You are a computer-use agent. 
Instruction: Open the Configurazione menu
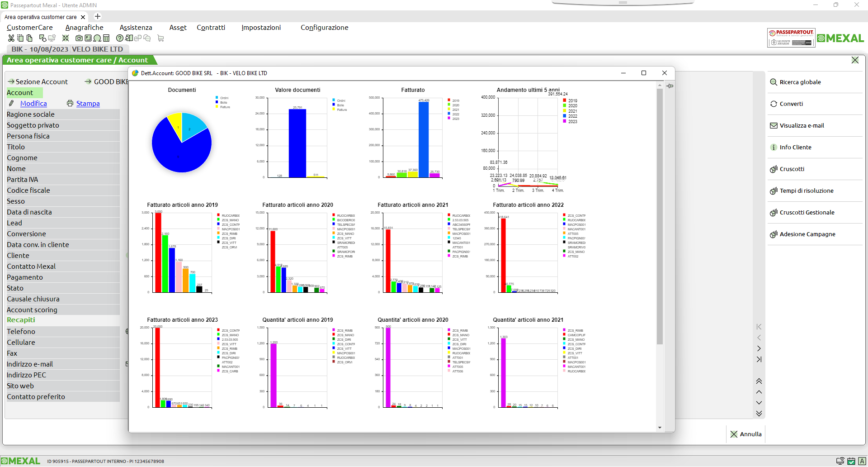(324, 28)
